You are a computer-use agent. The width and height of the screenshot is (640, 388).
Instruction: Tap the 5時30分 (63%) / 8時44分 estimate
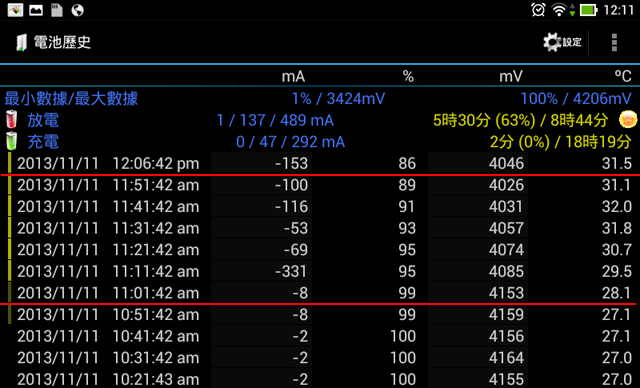tap(520, 120)
